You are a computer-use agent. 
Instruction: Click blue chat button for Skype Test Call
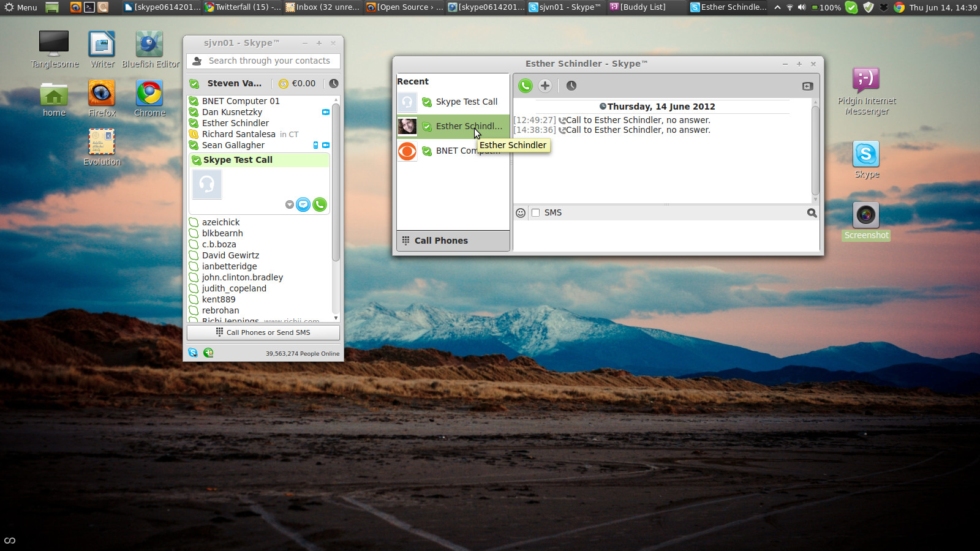coord(303,204)
